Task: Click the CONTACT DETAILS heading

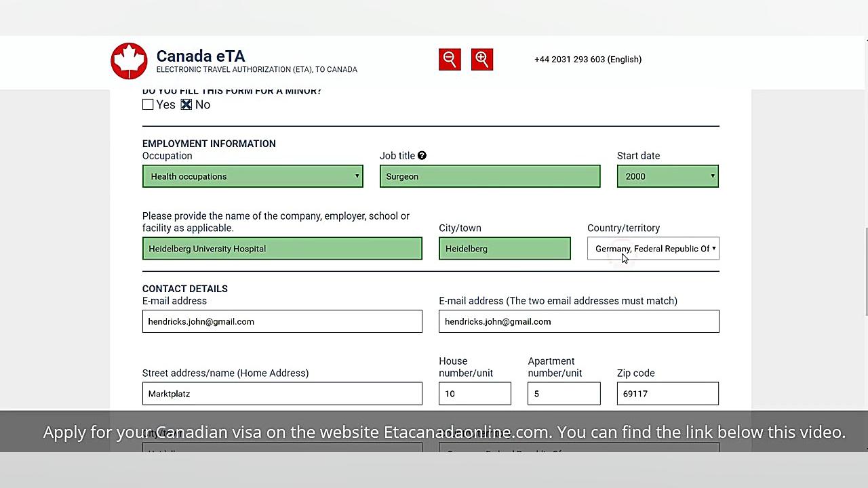Action: [x=185, y=289]
